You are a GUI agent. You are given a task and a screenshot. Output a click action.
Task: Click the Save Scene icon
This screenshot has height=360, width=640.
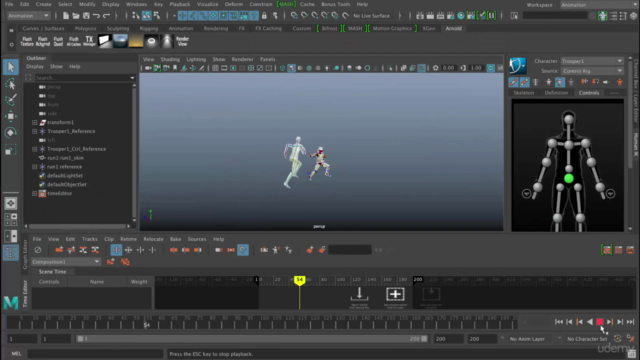point(86,16)
